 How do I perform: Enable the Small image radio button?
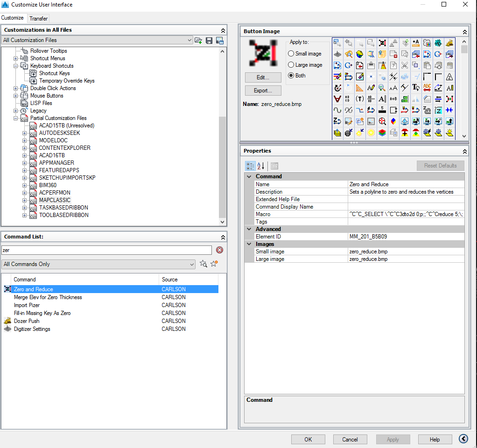291,53
